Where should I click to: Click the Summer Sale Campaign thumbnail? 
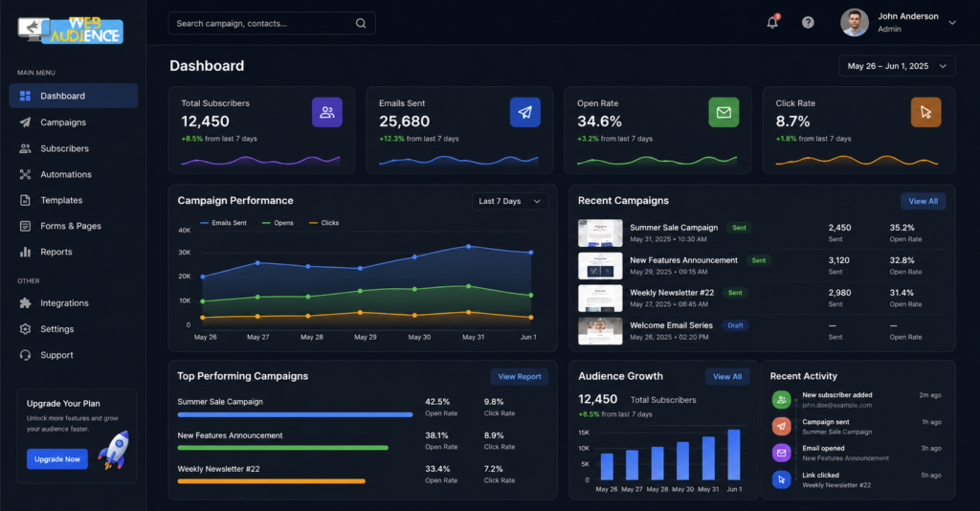(x=600, y=233)
